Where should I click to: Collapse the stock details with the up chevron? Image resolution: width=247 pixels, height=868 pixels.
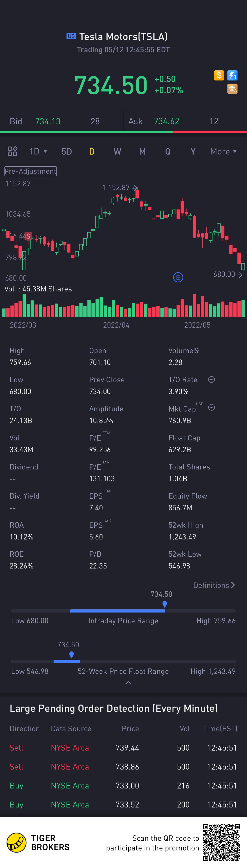[128, 683]
